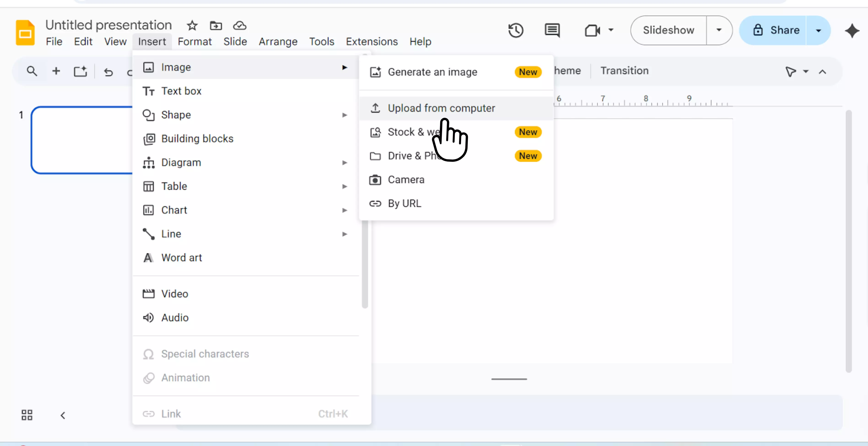Hide the menus with up chevron
Image resolution: width=868 pixels, height=446 pixels.
point(822,72)
